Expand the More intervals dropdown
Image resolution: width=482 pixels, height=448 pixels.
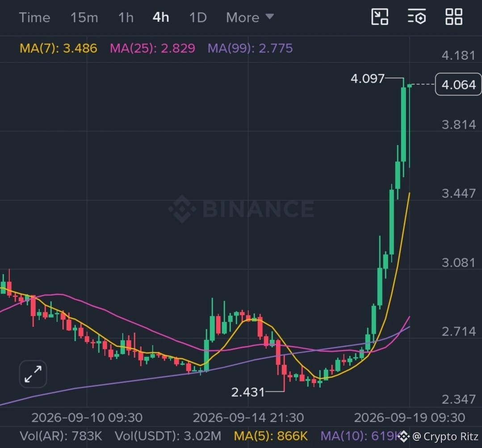(250, 17)
